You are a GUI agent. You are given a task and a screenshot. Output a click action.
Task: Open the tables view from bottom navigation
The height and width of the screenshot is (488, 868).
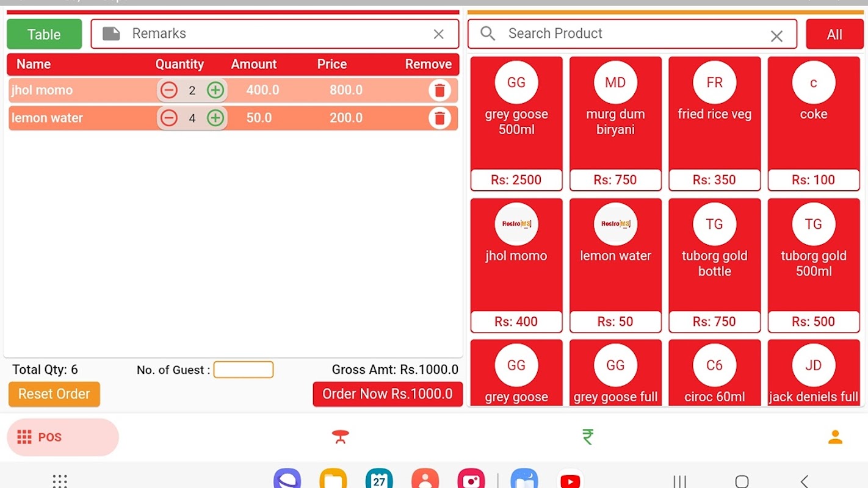[341, 437]
